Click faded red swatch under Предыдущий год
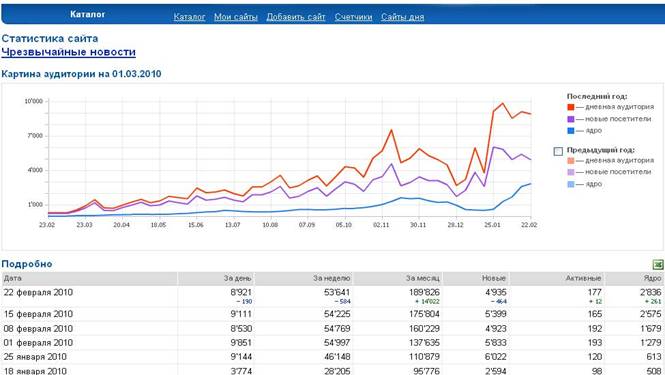 [570, 160]
